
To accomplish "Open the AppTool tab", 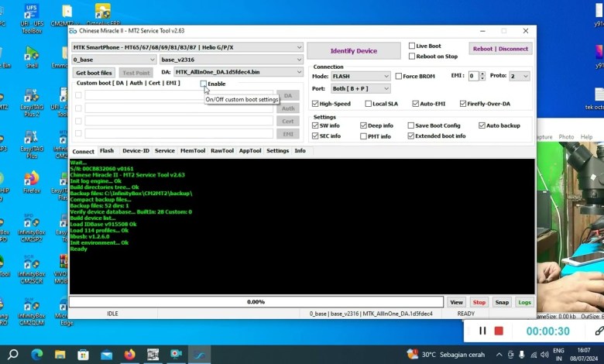I will [250, 150].
